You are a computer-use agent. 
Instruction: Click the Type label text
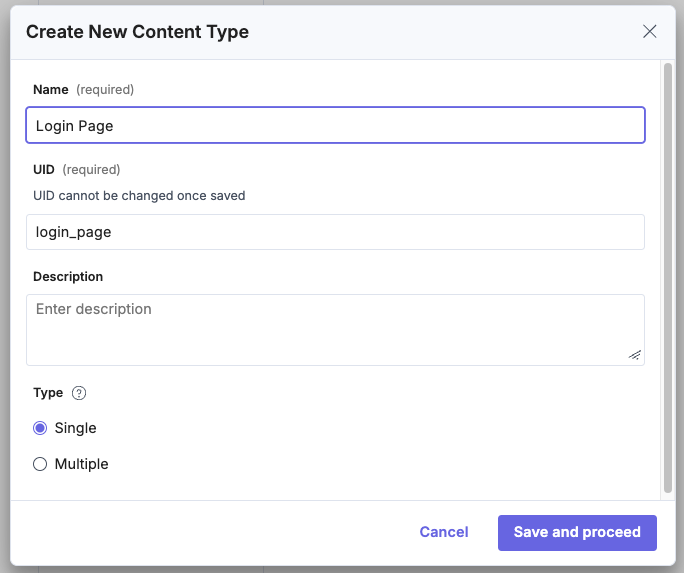click(48, 393)
